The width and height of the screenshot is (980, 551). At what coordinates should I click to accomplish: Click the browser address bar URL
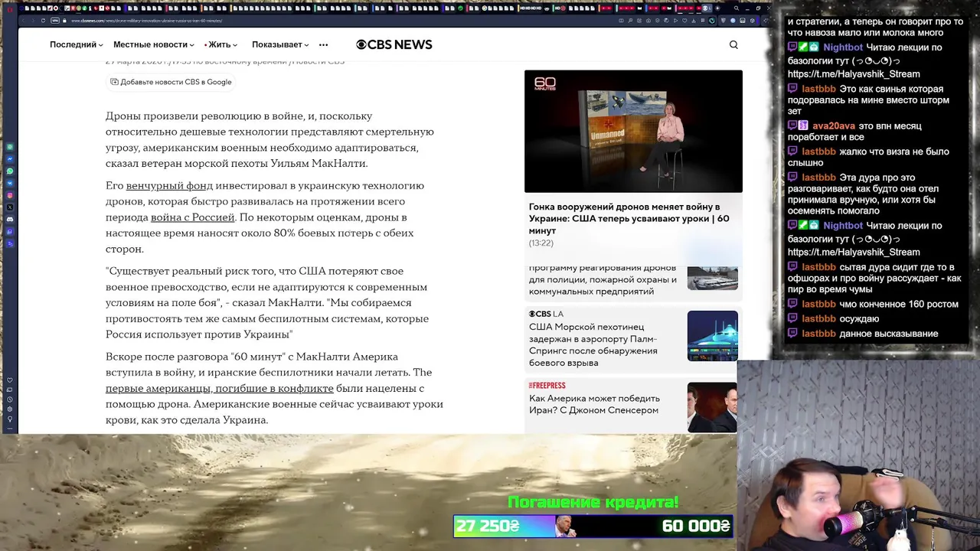coord(147,21)
